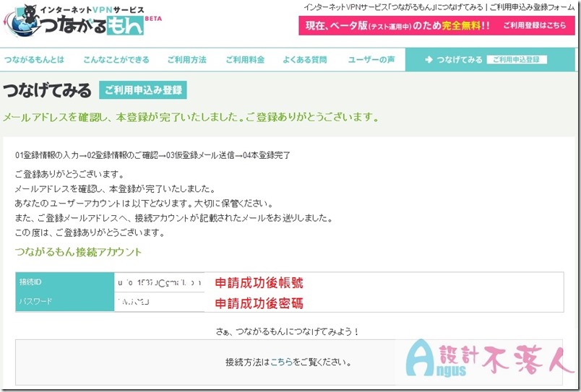Click the green registration complete message heading
581x392 pixels.
click(x=191, y=118)
